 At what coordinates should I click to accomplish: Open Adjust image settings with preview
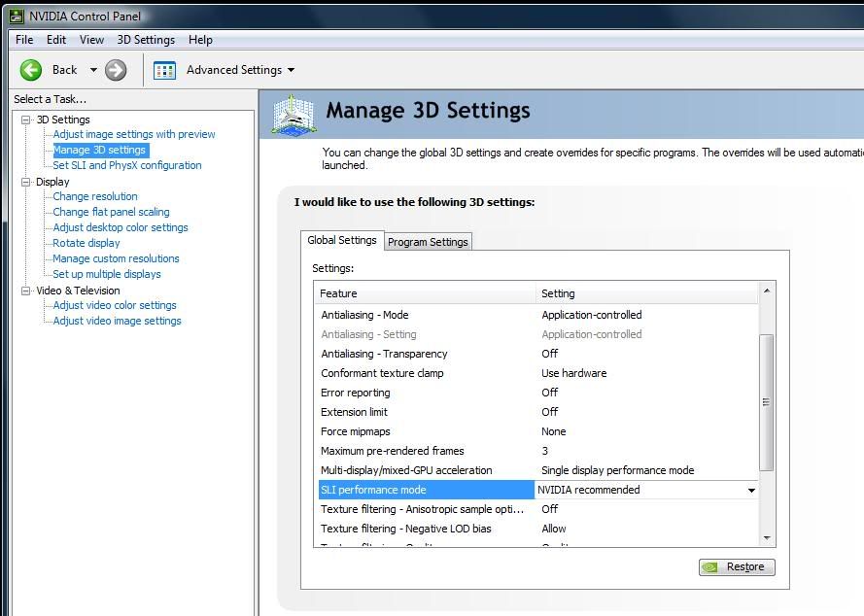coord(134,134)
